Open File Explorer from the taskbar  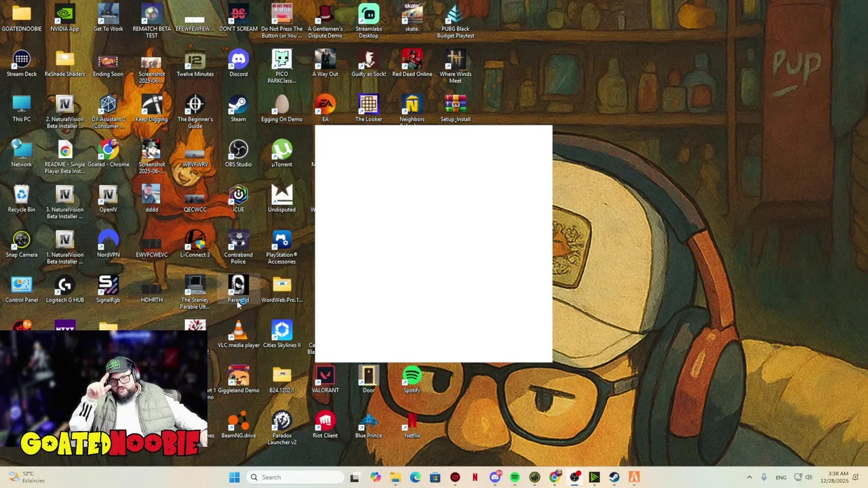395,477
